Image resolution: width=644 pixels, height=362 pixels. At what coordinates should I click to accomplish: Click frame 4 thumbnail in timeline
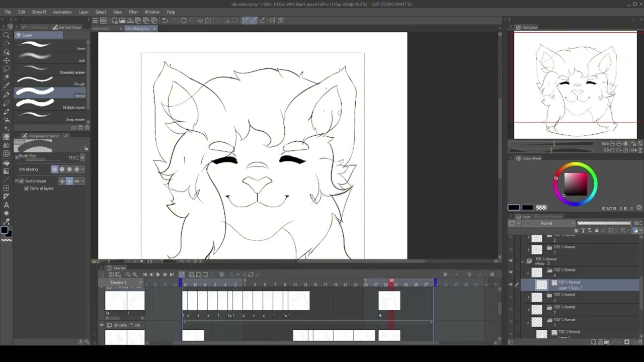389,301
